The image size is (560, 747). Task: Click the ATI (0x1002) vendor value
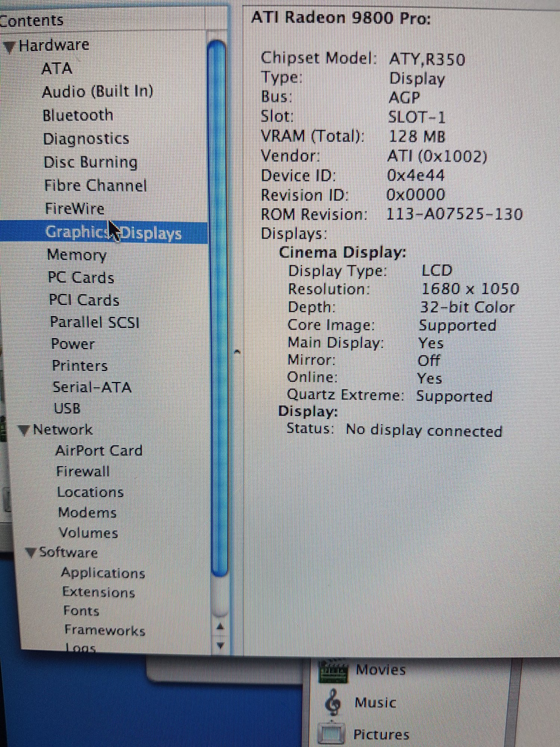coord(437,156)
